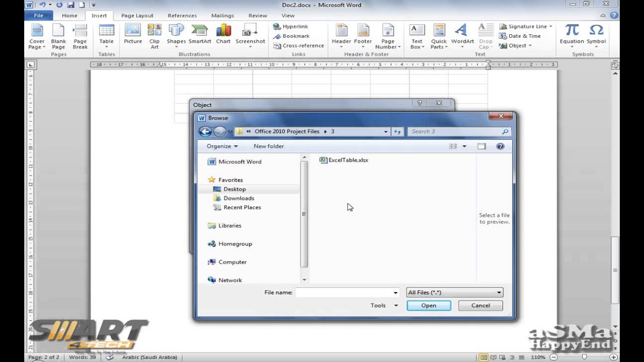Click the Change your view icon in Browse dialog

pyautogui.click(x=453, y=146)
